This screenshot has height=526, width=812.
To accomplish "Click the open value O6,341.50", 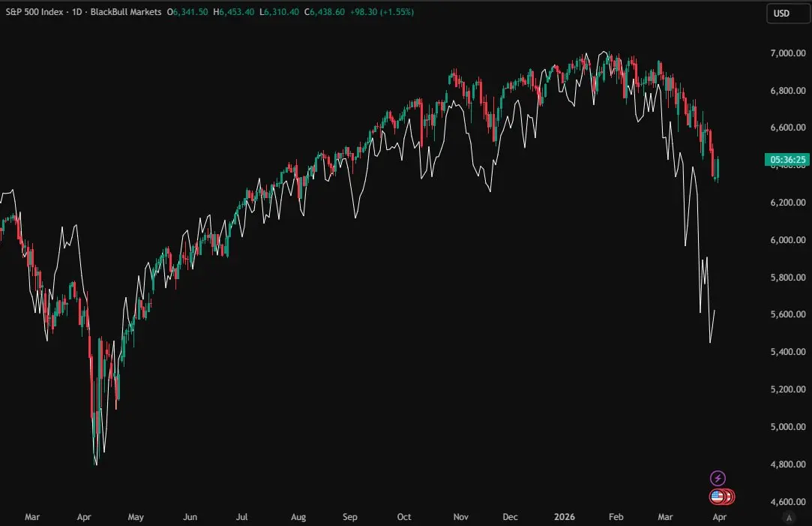I will click(187, 12).
